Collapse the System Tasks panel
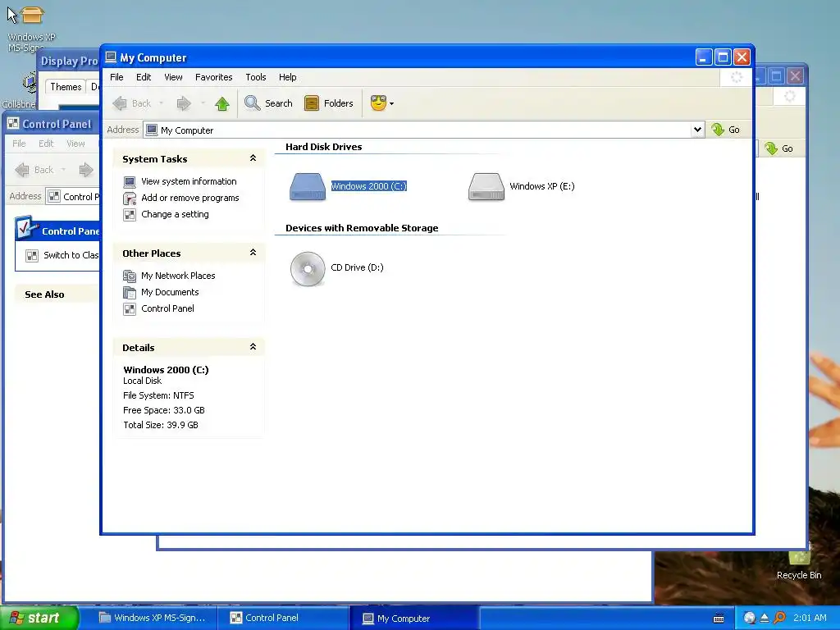Screen dimensions: 840x630 click(253, 158)
